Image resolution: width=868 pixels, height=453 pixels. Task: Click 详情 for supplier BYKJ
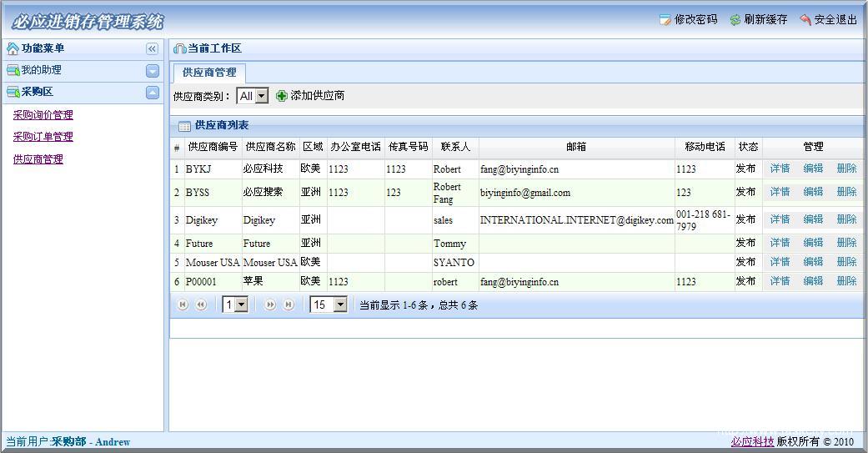tap(780, 169)
